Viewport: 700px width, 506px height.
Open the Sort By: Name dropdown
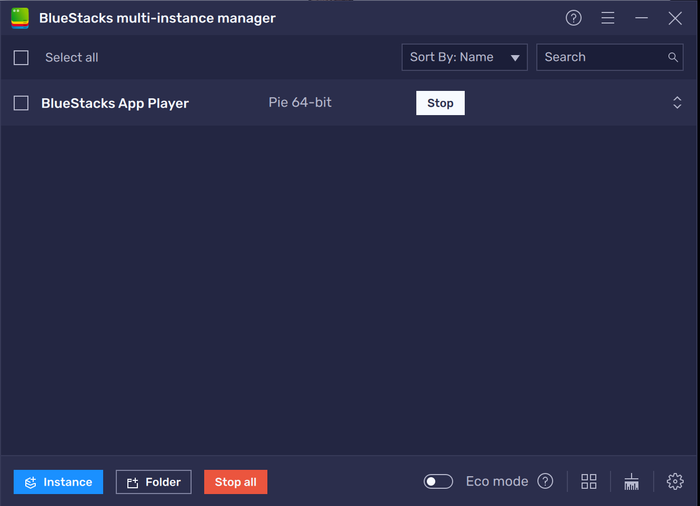(464, 57)
